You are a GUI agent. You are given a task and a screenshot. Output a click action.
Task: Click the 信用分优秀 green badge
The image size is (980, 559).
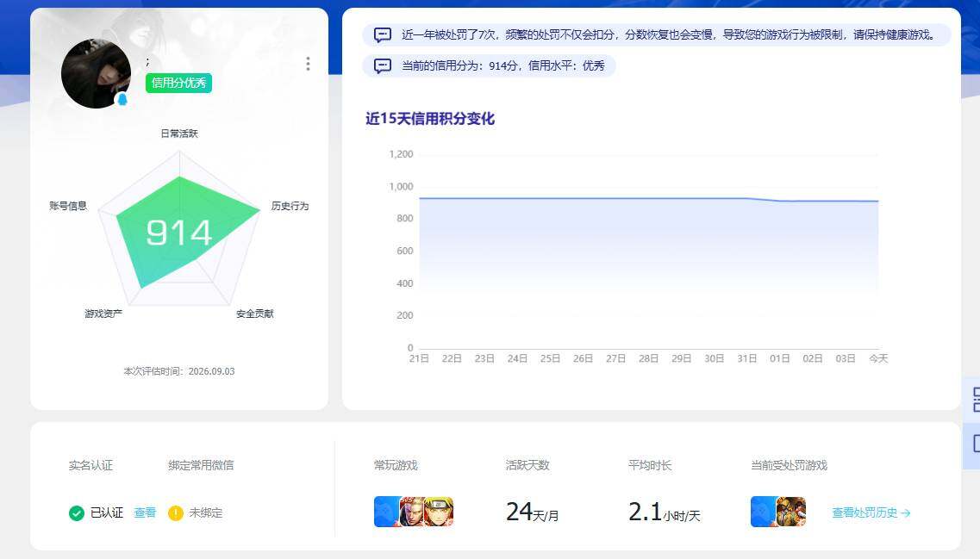coord(178,83)
